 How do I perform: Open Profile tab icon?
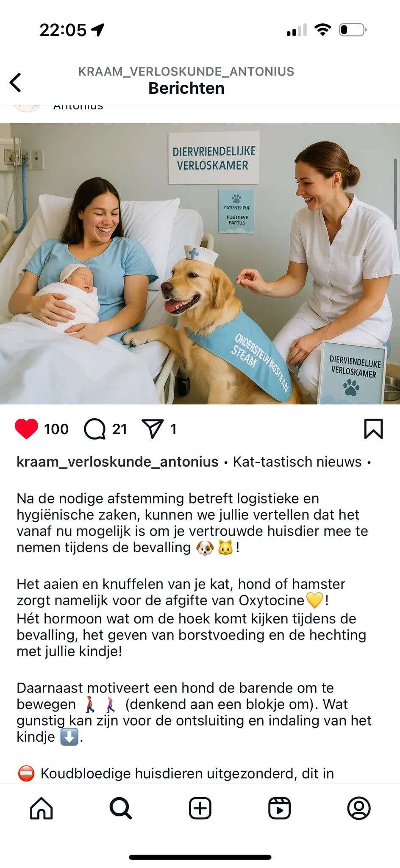coord(359,808)
